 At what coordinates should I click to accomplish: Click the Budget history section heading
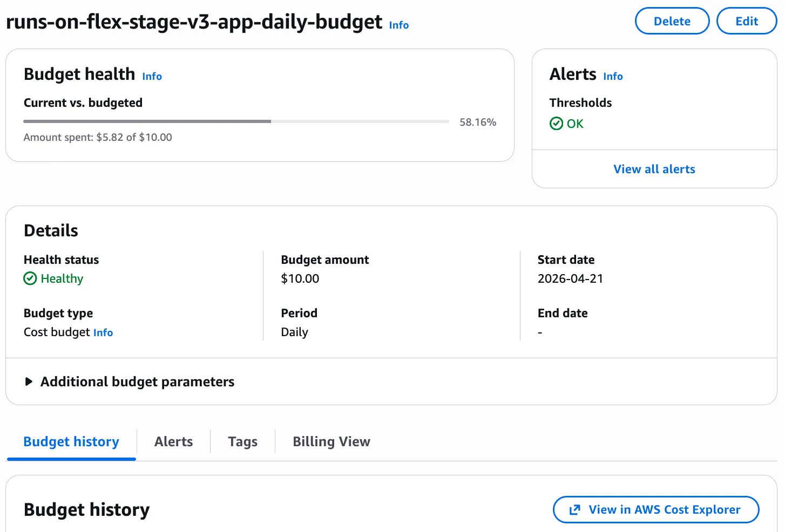[x=87, y=509]
